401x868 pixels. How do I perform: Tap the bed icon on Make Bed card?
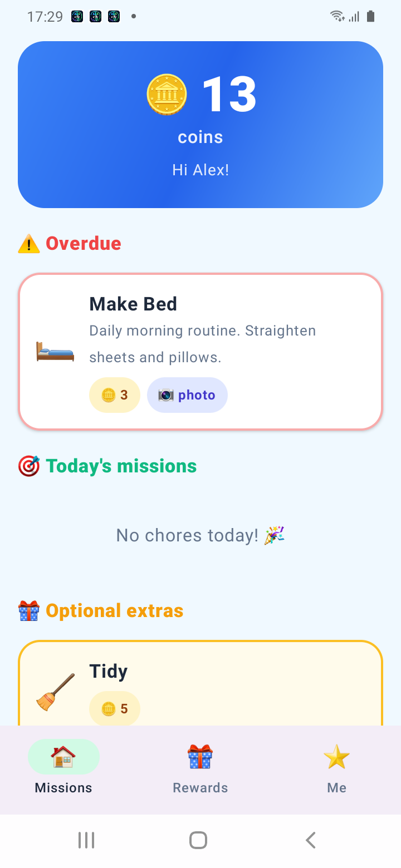[55, 352]
